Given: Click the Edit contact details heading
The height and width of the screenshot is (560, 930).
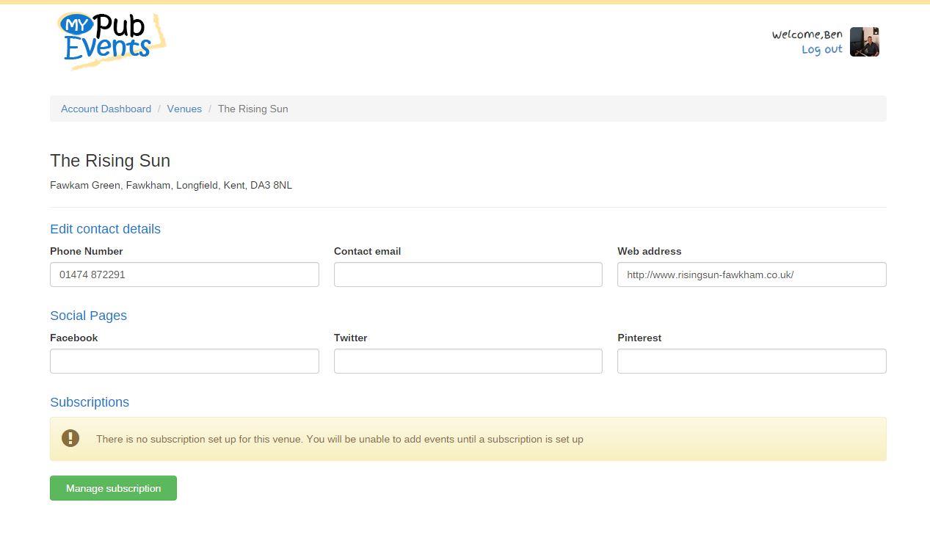Looking at the screenshot, I should coord(105,229).
